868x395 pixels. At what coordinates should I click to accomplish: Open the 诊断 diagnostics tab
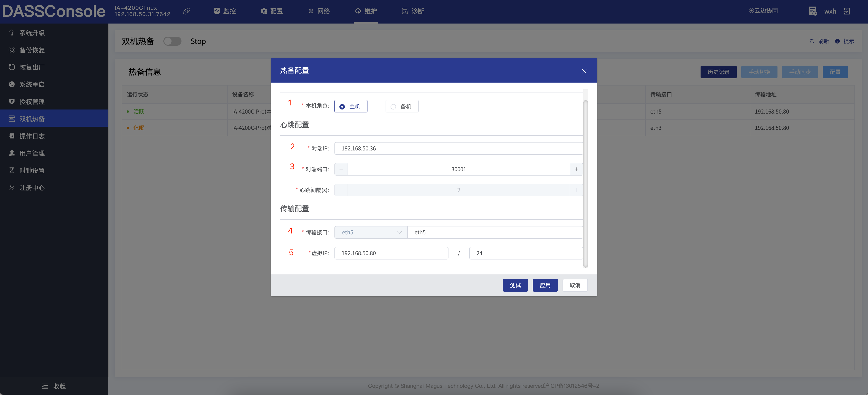[413, 11]
